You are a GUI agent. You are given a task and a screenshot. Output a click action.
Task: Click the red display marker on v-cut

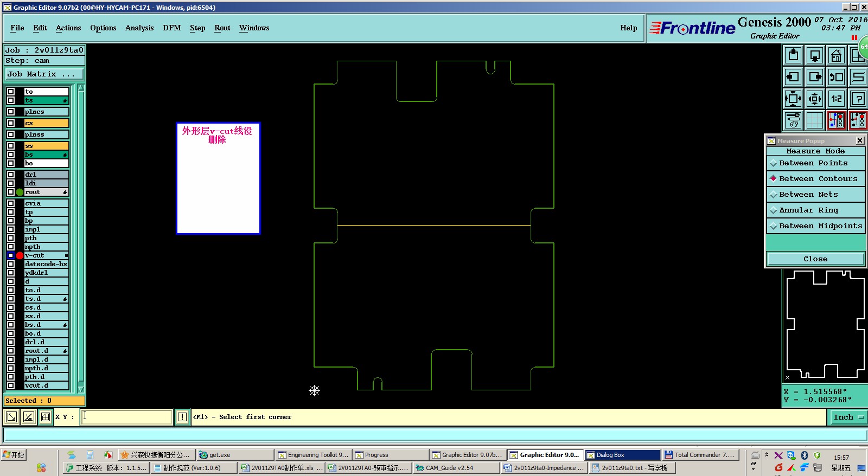point(20,255)
